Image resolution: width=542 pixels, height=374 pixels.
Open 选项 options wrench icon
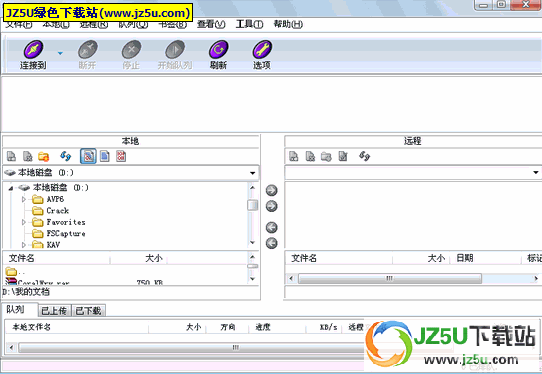(262, 49)
